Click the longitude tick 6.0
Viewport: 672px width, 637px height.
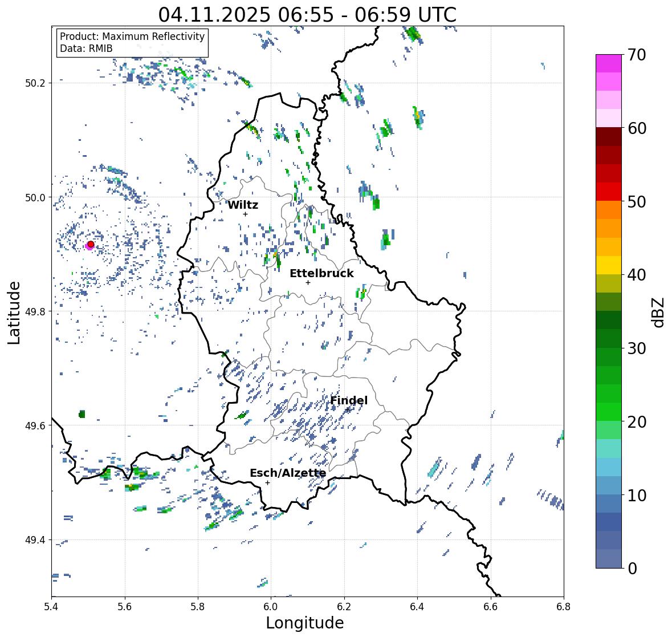271,607
